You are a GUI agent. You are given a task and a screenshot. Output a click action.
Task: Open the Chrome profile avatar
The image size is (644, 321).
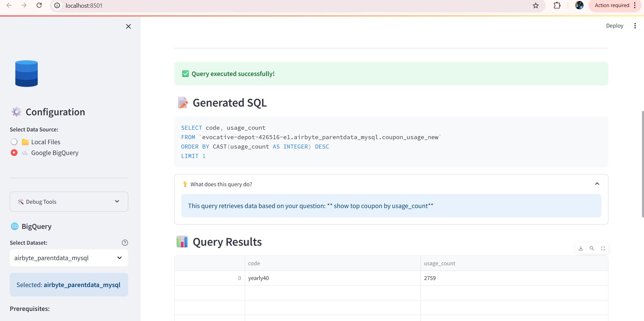(579, 5)
